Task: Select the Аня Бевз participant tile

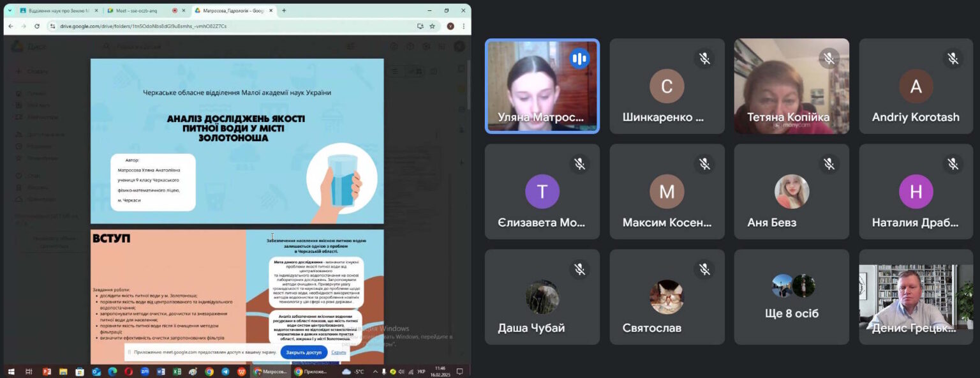Action: click(x=791, y=192)
